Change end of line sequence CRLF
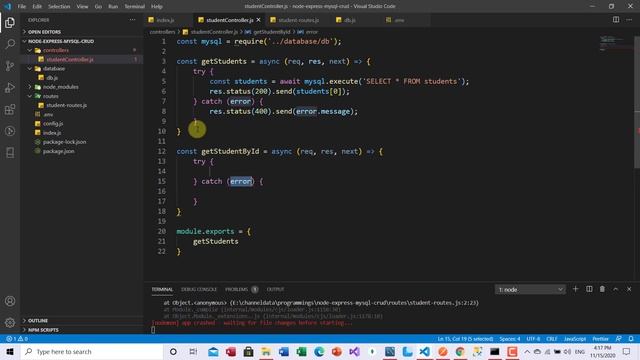 click(552, 339)
